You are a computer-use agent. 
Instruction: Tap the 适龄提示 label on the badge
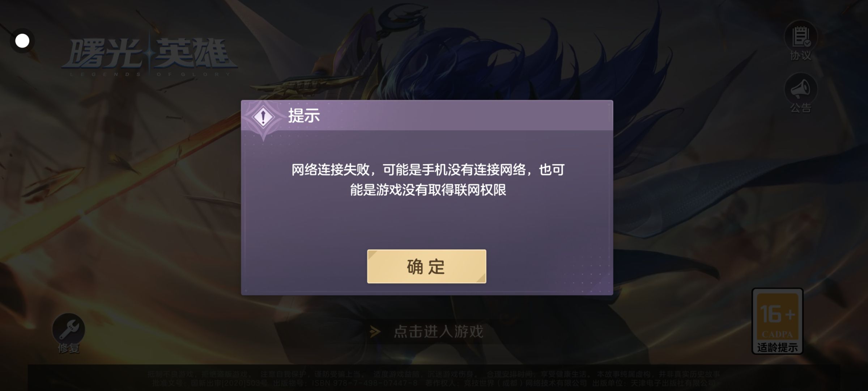click(x=778, y=347)
